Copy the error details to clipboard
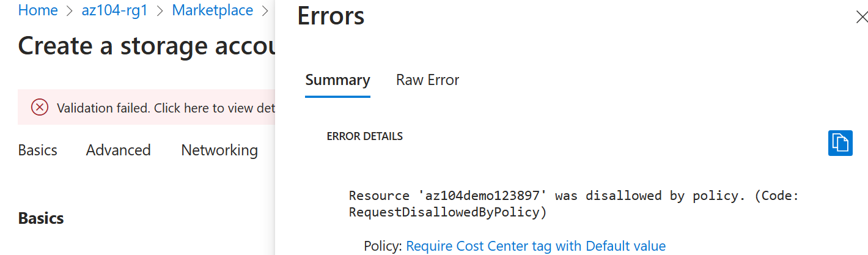The height and width of the screenshot is (255, 868). tap(840, 143)
